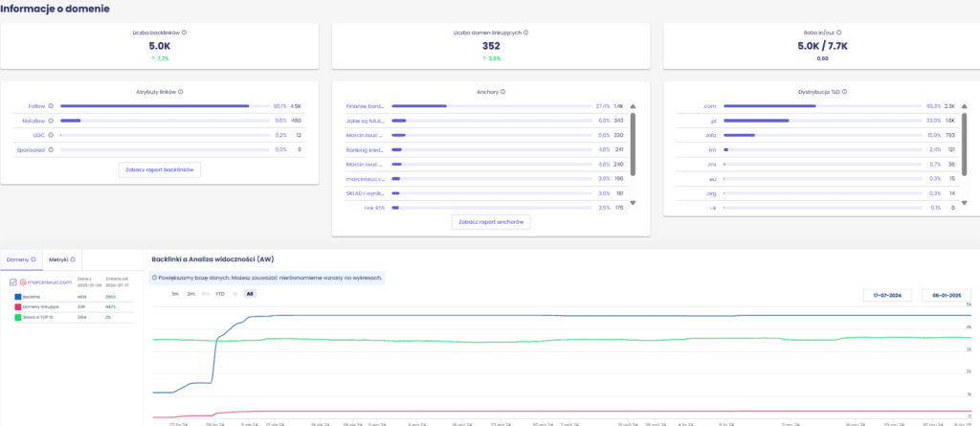This screenshot has width=980, height=426.
Task: Click info icon next to Liczba backlinków
Action: pyautogui.click(x=184, y=32)
